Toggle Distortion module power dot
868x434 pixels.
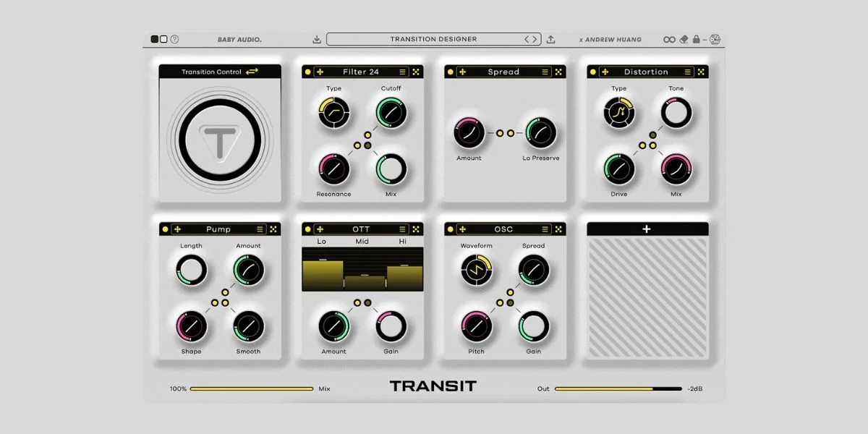tap(592, 72)
